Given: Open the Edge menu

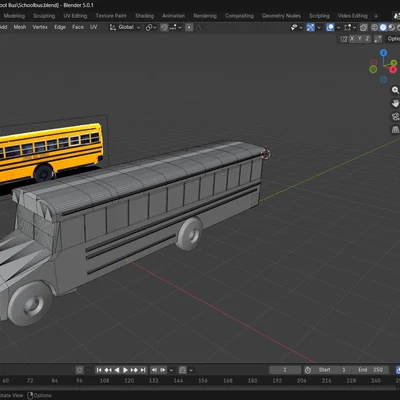Looking at the screenshot, I should pos(60,27).
